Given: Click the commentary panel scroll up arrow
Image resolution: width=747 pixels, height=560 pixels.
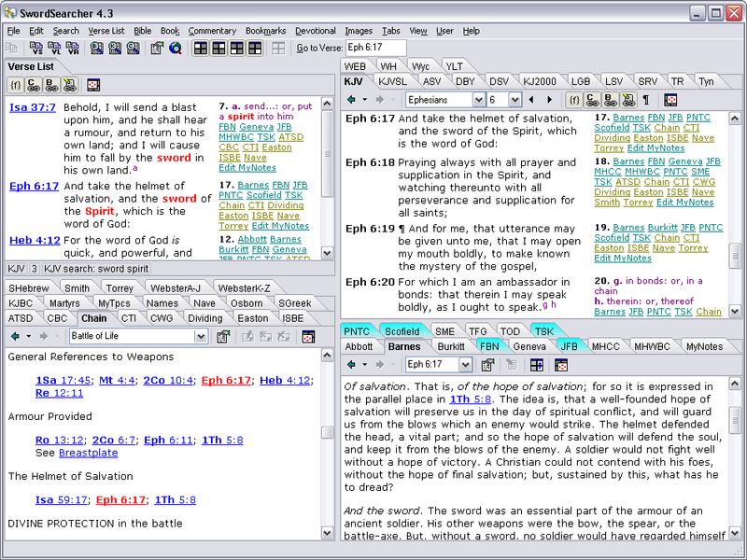Looking at the screenshot, I should pyautogui.click(x=735, y=384).
